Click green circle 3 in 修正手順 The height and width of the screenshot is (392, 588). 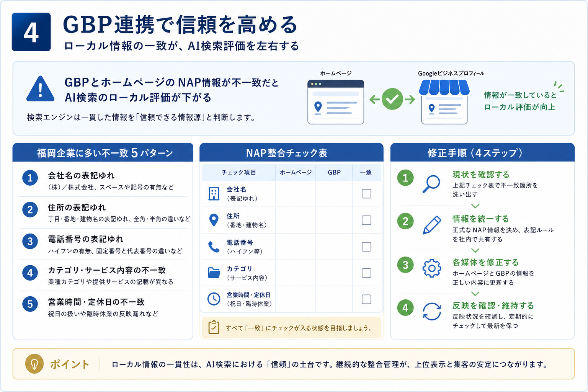(x=405, y=265)
